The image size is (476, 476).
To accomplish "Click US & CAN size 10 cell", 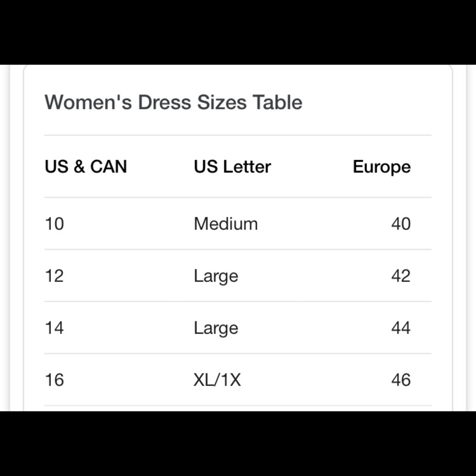I will click(x=54, y=224).
